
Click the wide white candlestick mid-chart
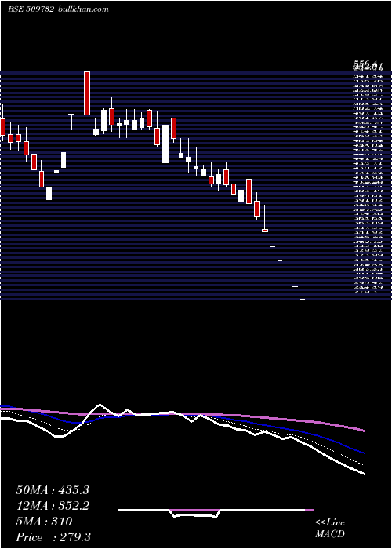pos(165,144)
